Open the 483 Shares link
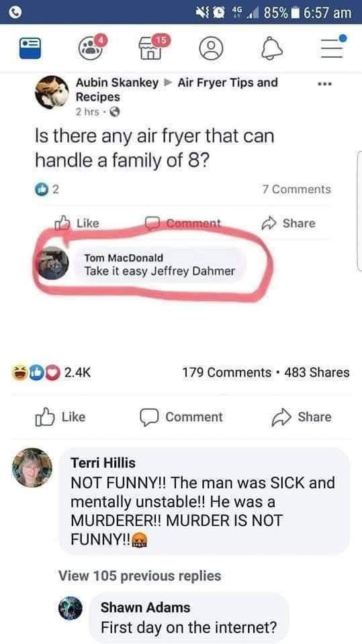362x644 pixels. [317, 372]
